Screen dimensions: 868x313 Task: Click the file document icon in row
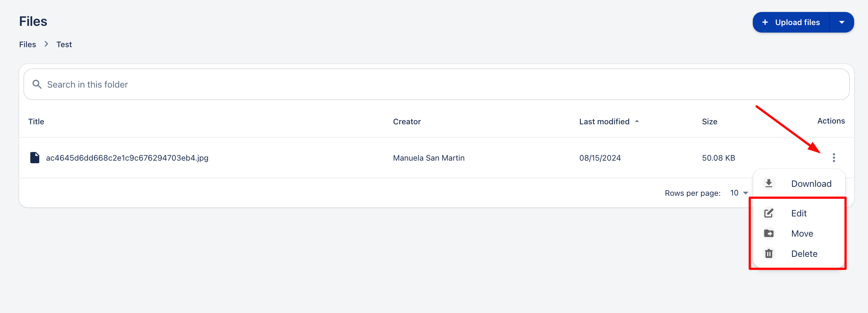[x=35, y=158]
